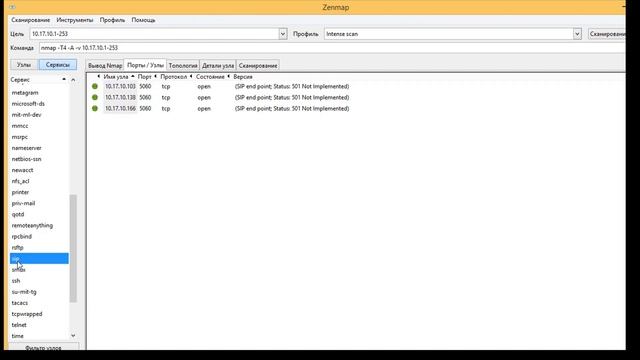Screen dimensions: 640x360
Task: Sort by the Версия column header
Action: click(243, 77)
